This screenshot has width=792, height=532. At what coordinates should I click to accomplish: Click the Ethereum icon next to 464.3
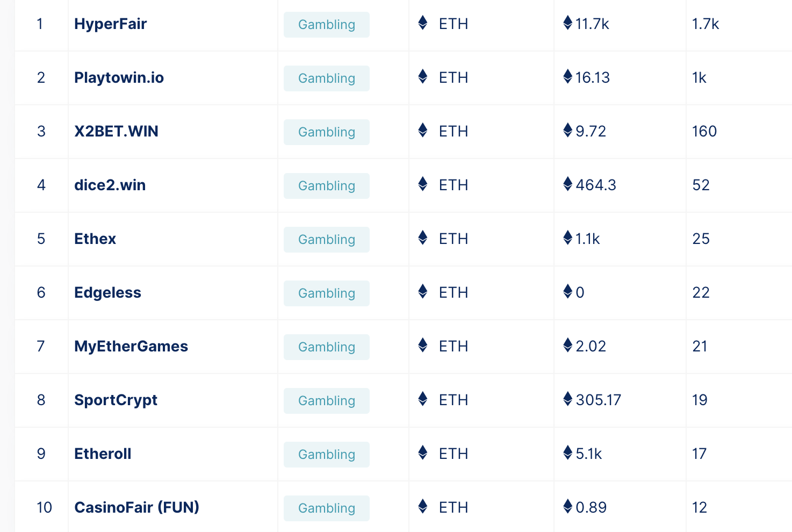568,184
